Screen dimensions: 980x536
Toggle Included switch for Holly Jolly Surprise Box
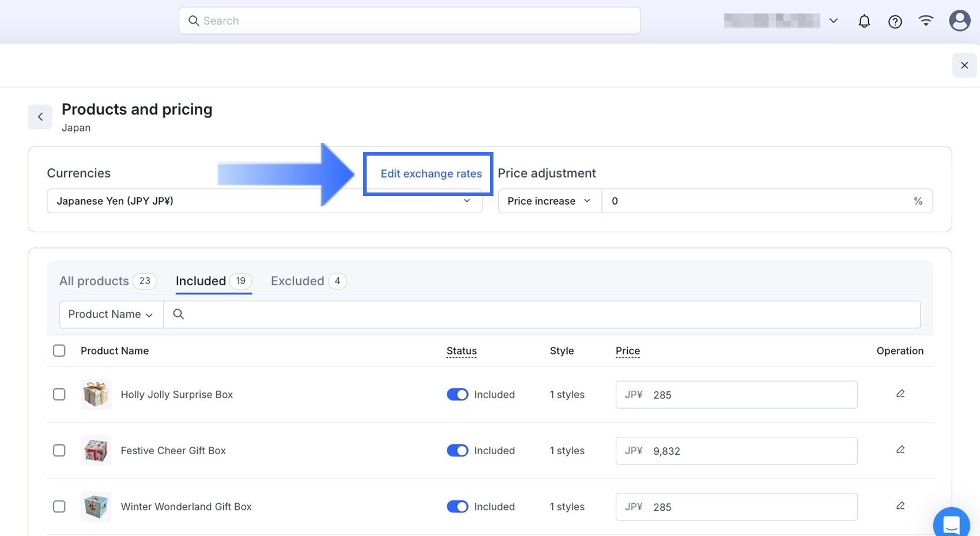point(457,395)
